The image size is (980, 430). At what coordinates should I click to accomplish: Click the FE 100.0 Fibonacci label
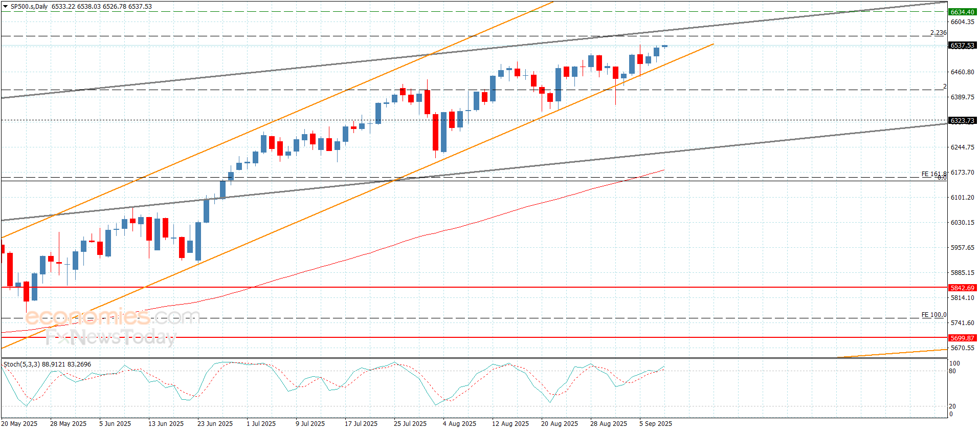click(x=934, y=315)
